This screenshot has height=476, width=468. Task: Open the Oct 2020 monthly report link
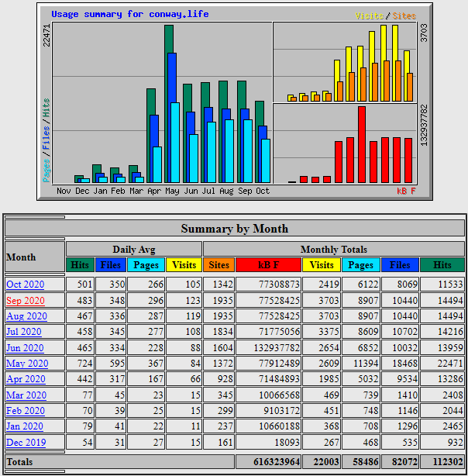tap(26, 285)
